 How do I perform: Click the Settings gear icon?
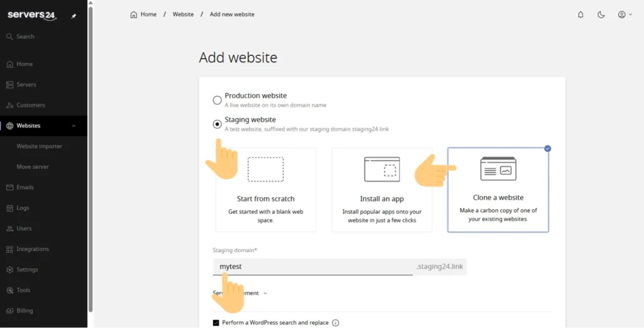[10, 270]
